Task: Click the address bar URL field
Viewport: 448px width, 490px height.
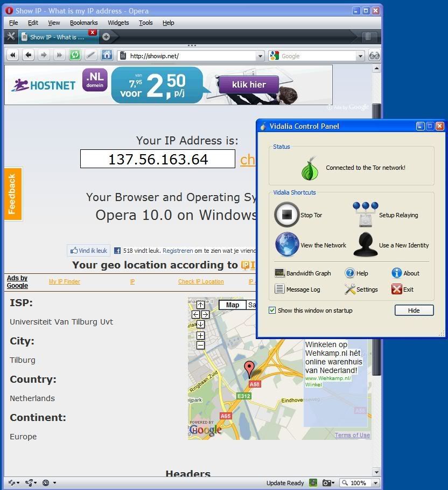Action: tap(191, 56)
